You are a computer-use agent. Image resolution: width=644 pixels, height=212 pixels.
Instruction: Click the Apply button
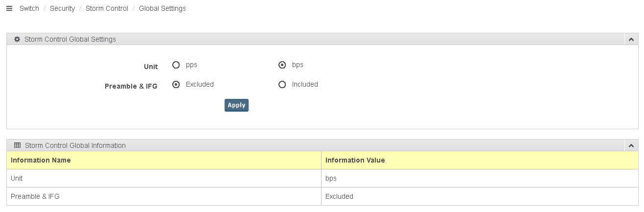pos(236,105)
